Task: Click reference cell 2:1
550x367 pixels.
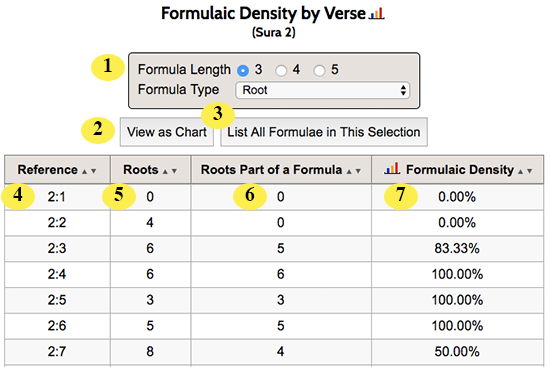Action: coord(57,197)
